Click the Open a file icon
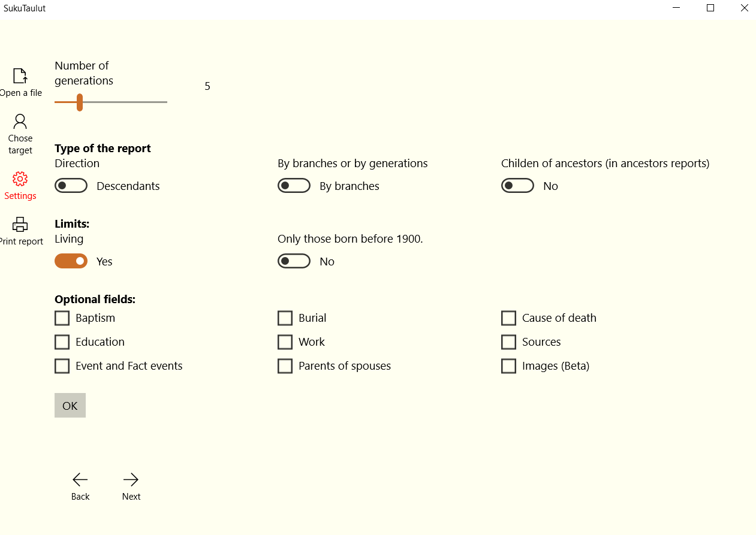Screen dimensions: 756x535 click(x=20, y=76)
